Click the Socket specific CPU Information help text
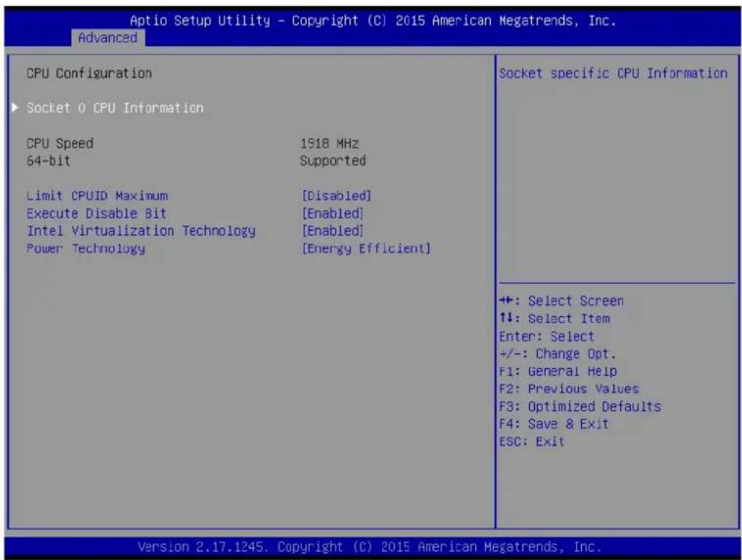This screenshot has height=560, width=742. pyautogui.click(x=613, y=73)
